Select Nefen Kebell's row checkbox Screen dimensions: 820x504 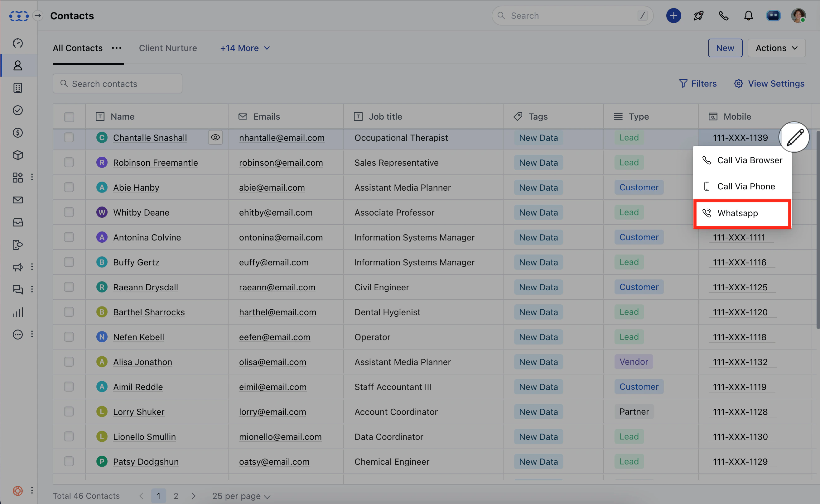(x=69, y=337)
